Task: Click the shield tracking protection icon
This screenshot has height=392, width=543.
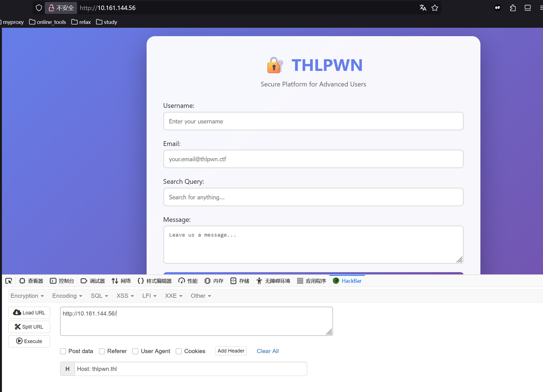Action: point(39,8)
